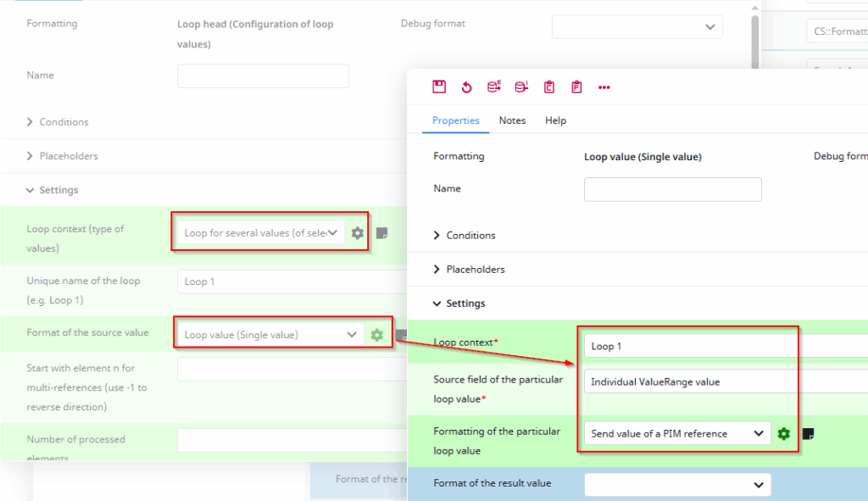Click the Copy clipboard icon
The height and width of the screenshot is (501, 868).
tap(548, 86)
